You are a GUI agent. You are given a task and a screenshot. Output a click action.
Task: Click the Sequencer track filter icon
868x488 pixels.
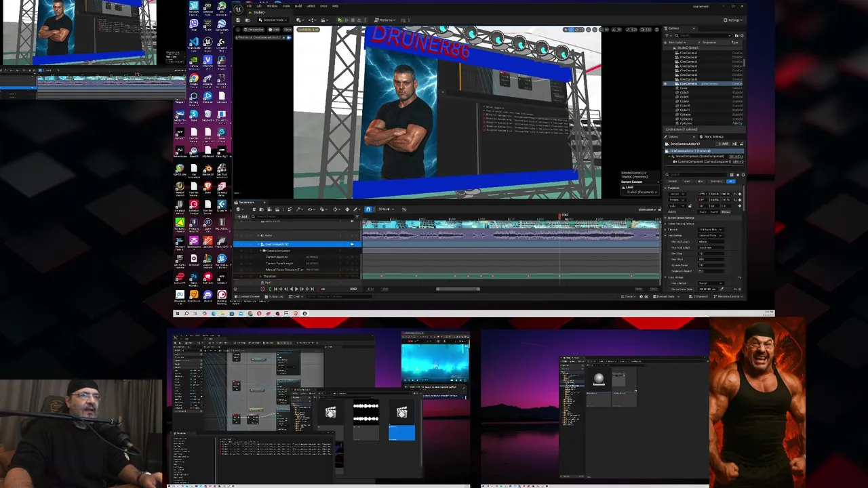click(357, 217)
